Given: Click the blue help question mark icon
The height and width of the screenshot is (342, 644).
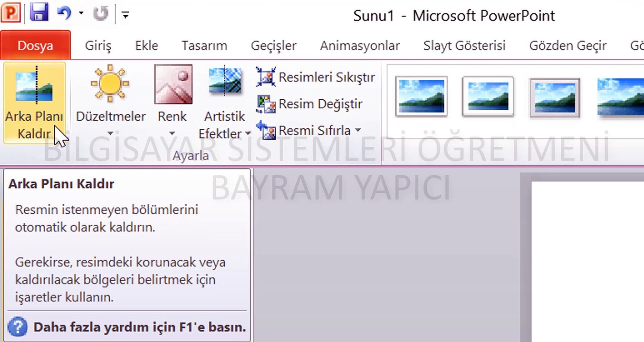Looking at the screenshot, I should pos(18,327).
